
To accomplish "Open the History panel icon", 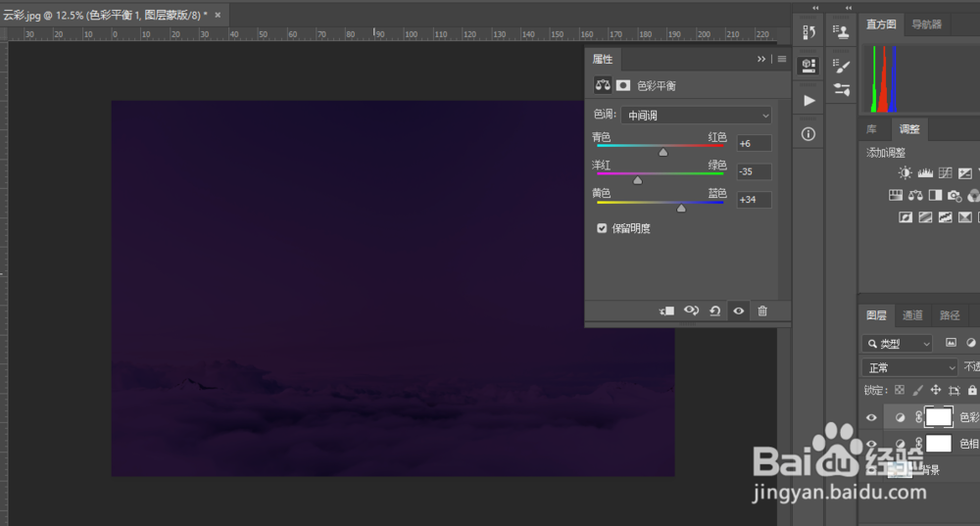I will click(x=808, y=32).
